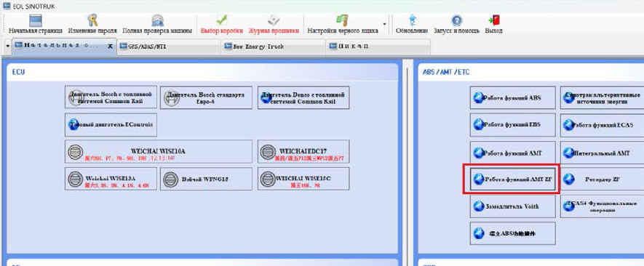Select Выбор коробки green checkmark icon
644x266 pixels.
pos(222,20)
